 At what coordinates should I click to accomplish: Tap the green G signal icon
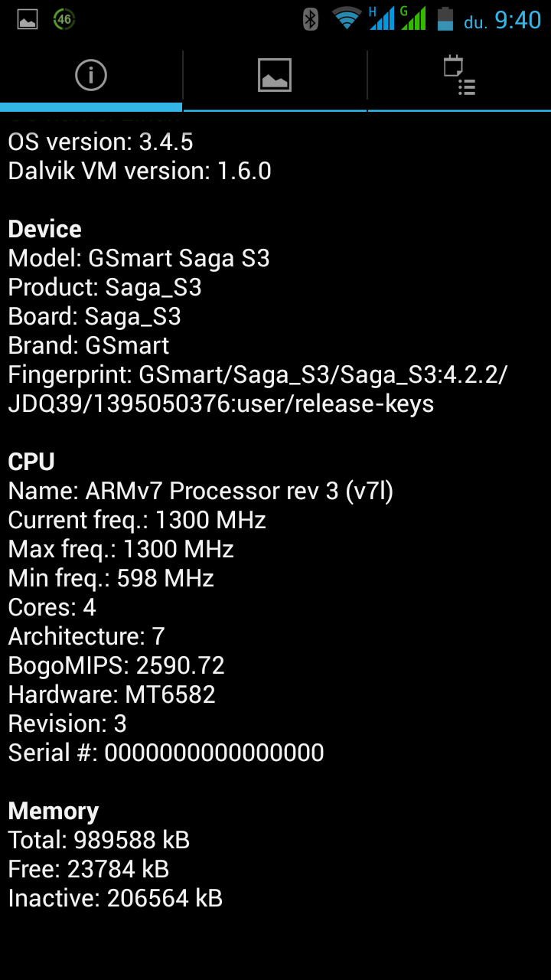(x=412, y=18)
